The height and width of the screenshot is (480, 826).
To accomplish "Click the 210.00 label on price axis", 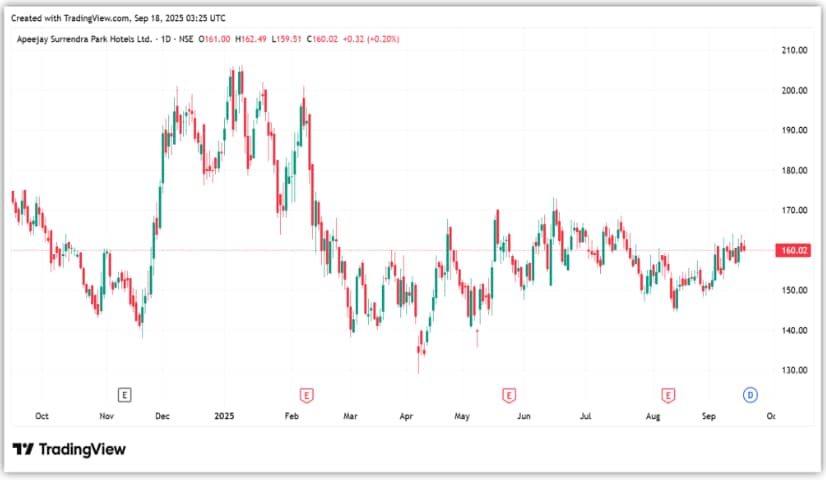I will point(794,50).
